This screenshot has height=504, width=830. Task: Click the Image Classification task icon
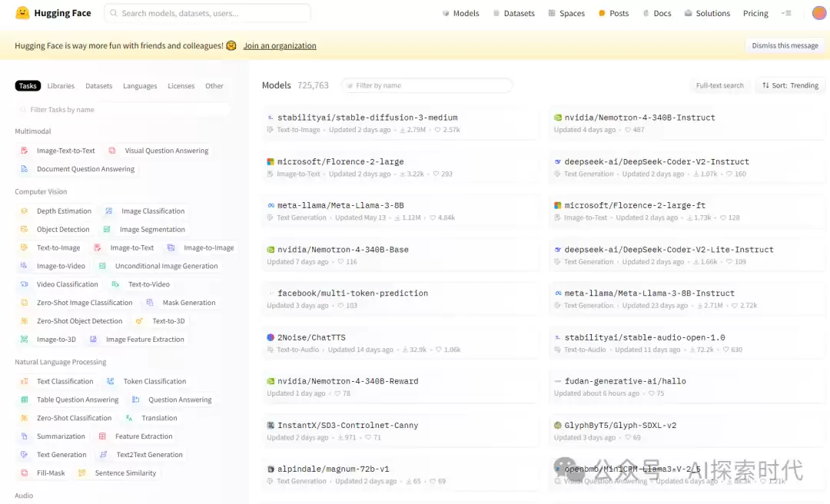tap(108, 211)
